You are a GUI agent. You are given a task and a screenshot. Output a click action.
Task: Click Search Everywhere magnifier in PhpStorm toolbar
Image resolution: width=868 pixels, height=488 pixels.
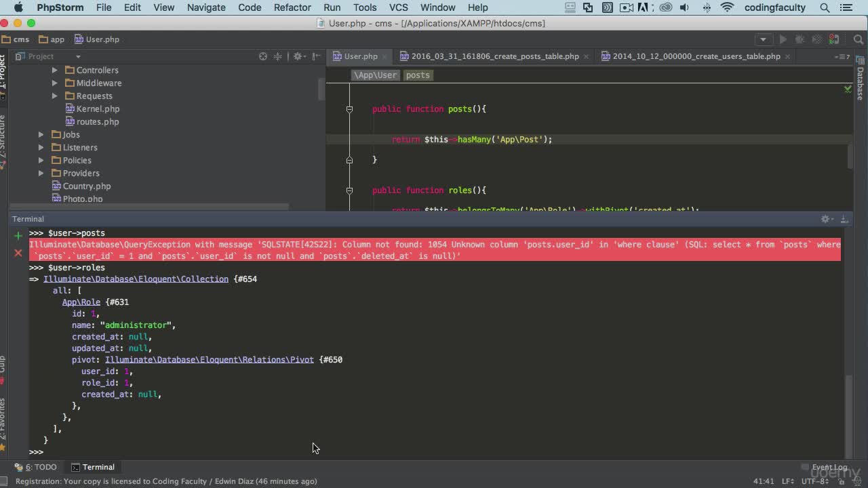coord(858,39)
